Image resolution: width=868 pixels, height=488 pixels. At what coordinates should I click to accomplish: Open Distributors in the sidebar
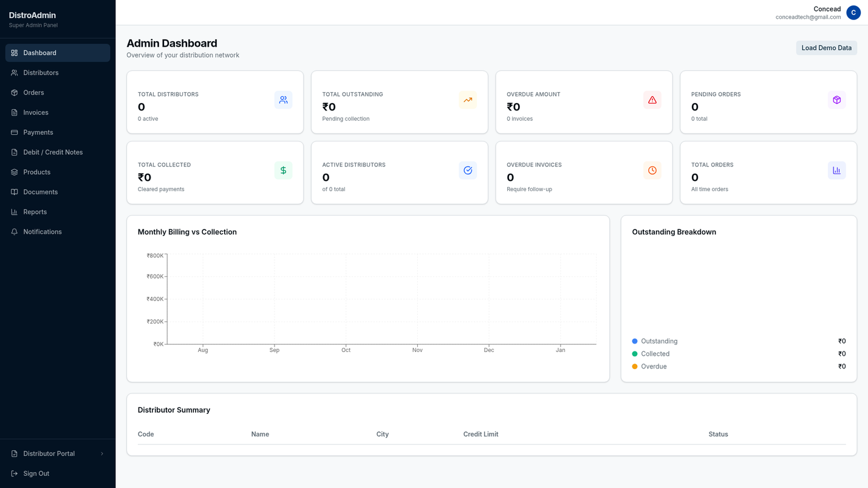41,73
